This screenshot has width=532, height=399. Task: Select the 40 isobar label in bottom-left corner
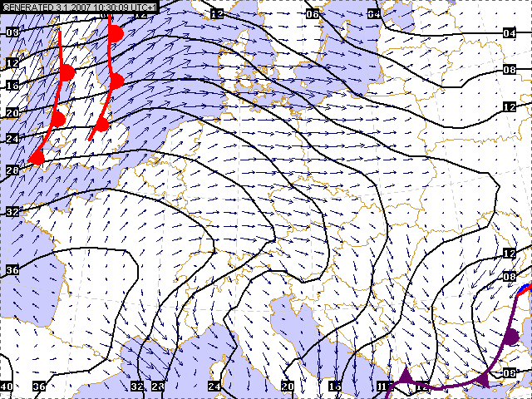pos(7,387)
